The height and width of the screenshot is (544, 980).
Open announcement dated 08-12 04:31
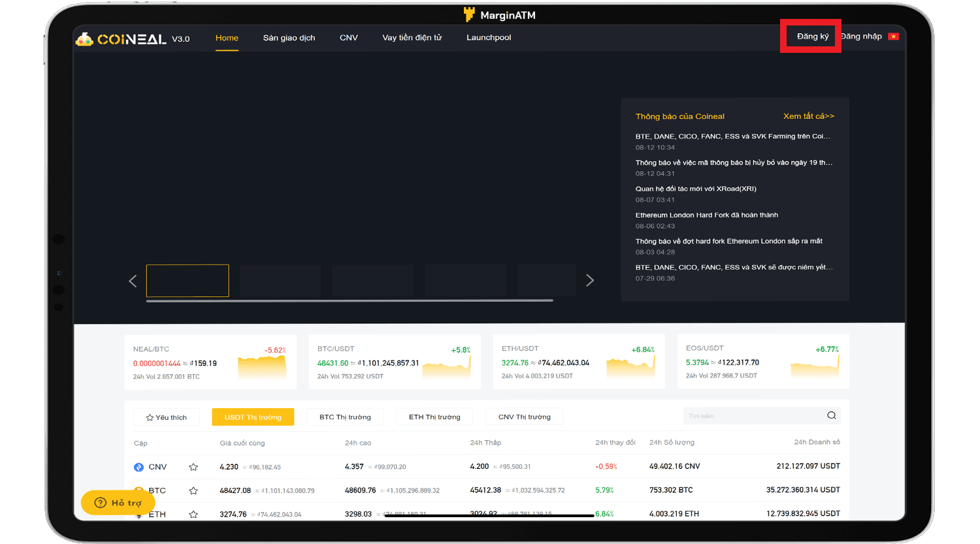click(734, 163)
